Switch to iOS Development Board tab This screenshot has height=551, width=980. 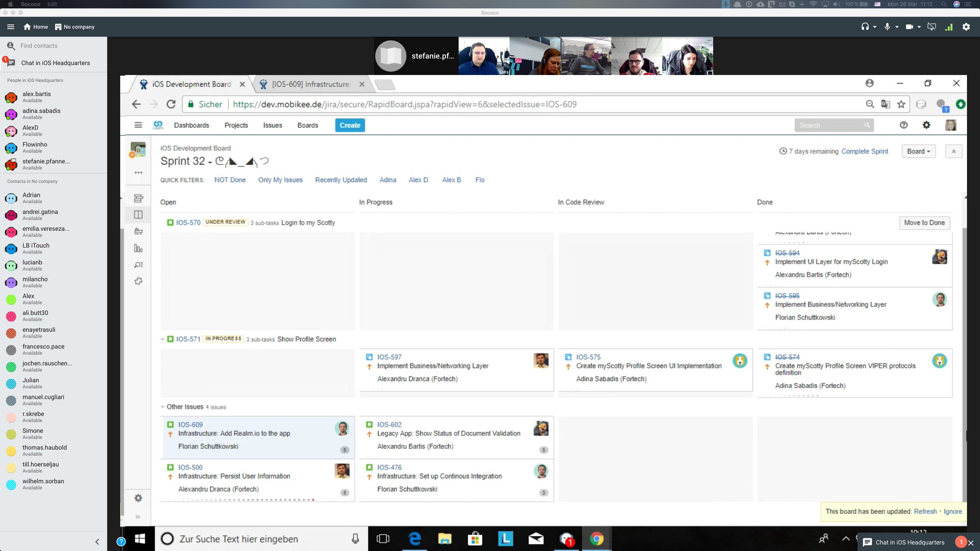pyautogui.click(x=191, y=84)
